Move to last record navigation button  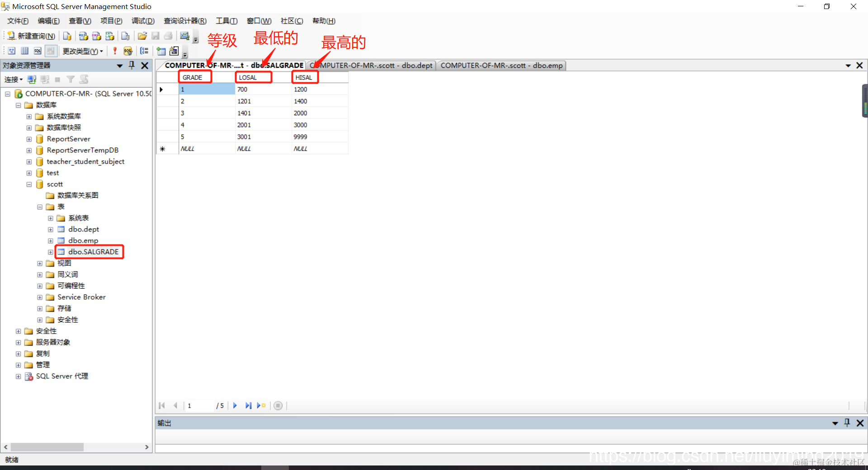coord(248,405)
